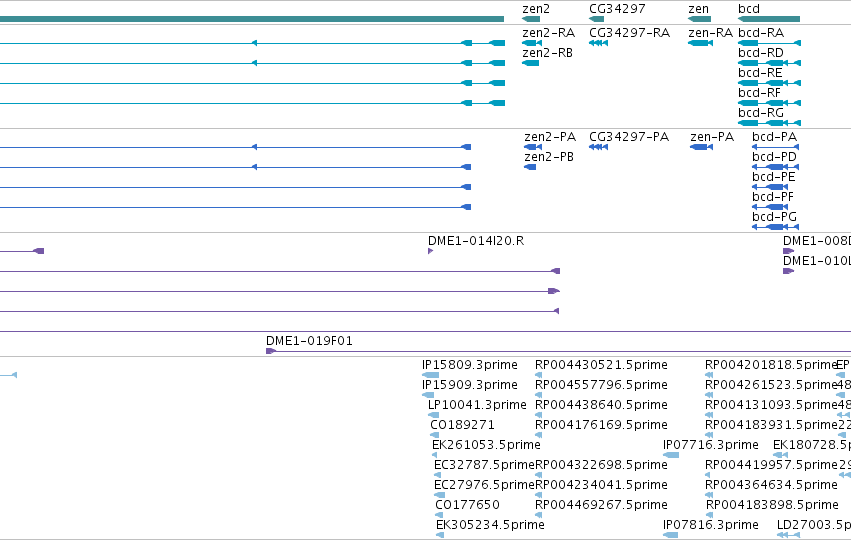The height and width of the screenshot is (540, 851).
Task: Select EST LP10041.3prime
Action: point(477,405)
